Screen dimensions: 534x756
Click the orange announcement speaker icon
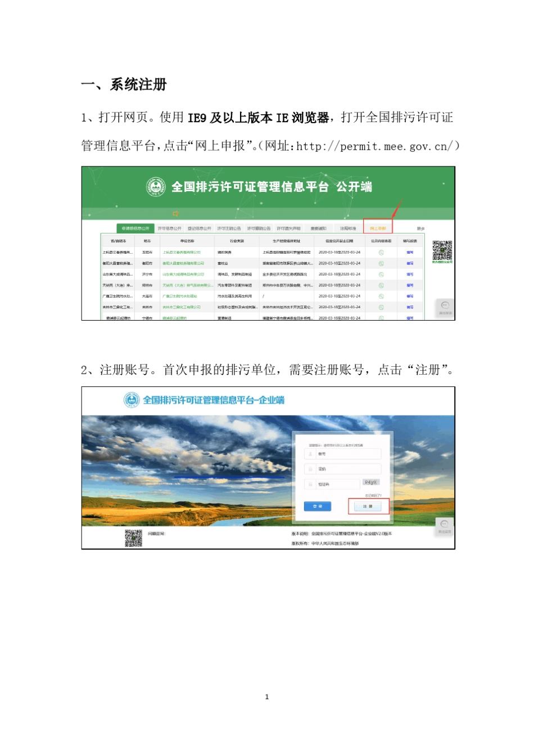click(x=175, y=214)
